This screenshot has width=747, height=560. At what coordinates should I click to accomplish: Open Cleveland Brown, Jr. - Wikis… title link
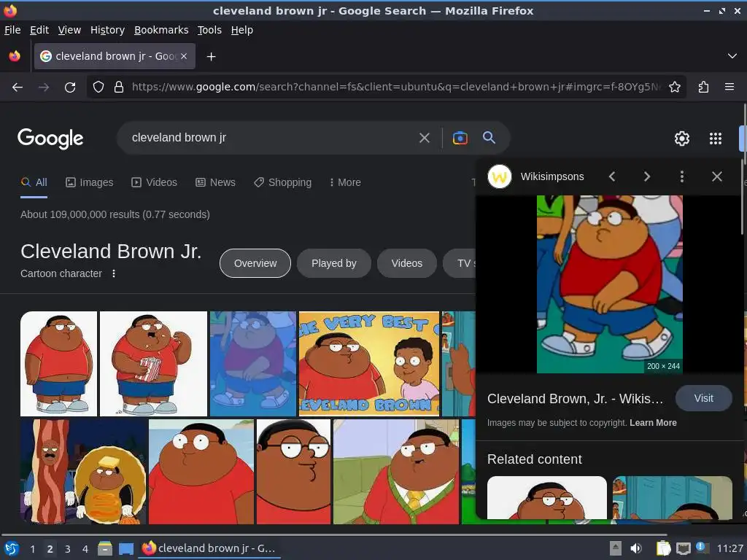pyautogui.click(x=575, y=399)
